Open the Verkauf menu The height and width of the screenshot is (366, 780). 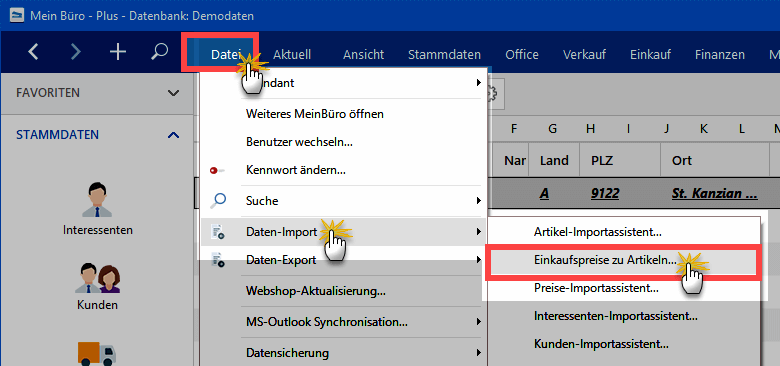coord(584,55)
